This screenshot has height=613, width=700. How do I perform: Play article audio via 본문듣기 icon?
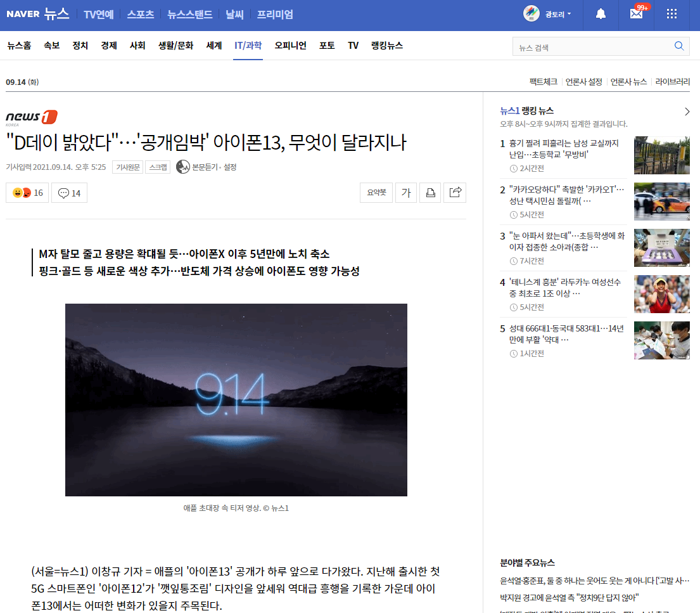[183, 167]
